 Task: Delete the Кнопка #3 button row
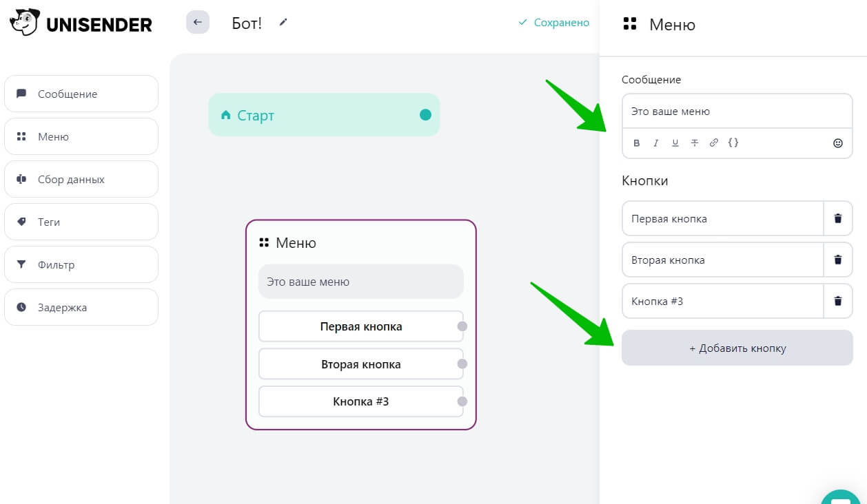[838, 301]
